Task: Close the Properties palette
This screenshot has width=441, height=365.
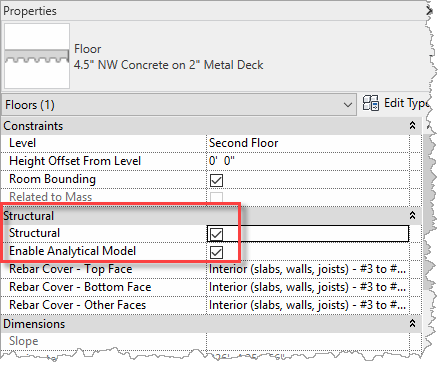Action: coord(429,11)
